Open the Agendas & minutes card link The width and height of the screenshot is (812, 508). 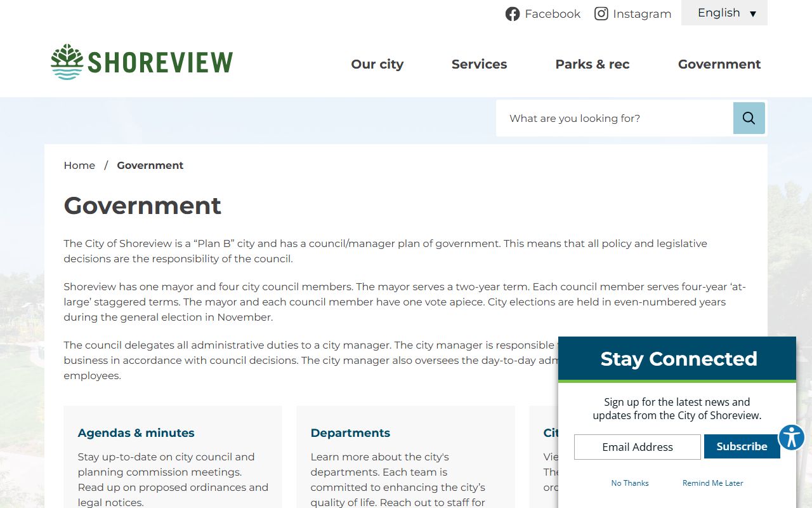coord(136,433)
